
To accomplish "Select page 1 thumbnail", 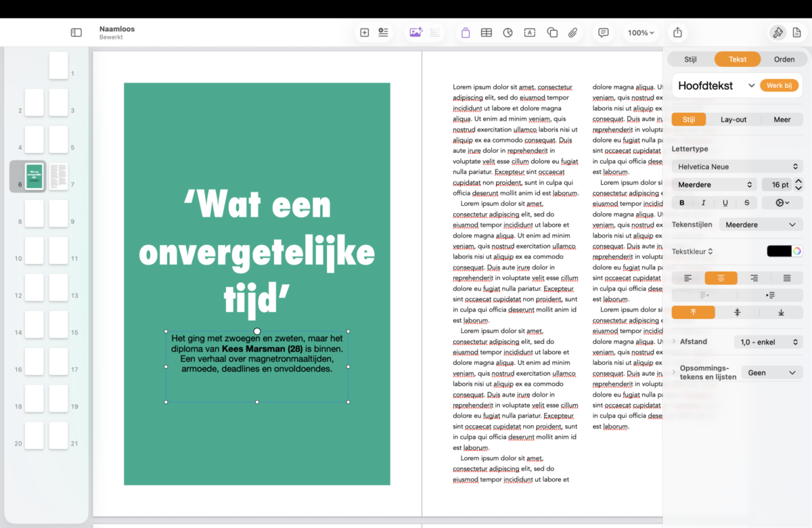I will [58, 66].
